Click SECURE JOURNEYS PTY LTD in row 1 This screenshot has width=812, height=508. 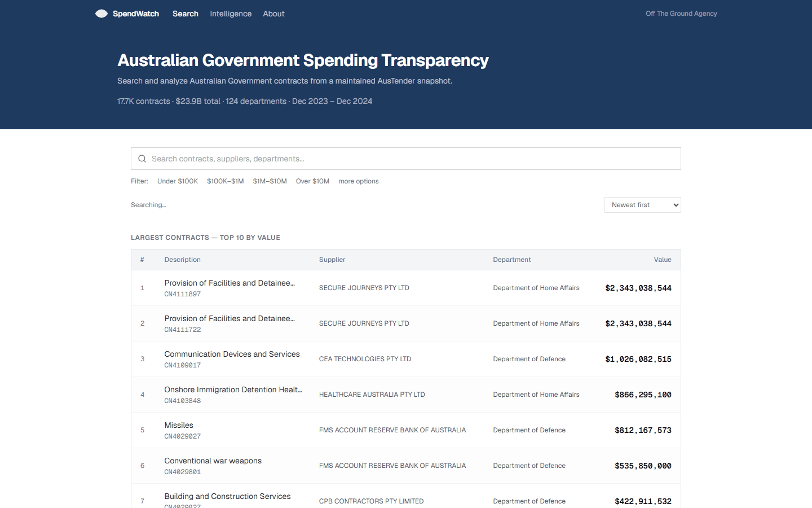click(364, 288)
